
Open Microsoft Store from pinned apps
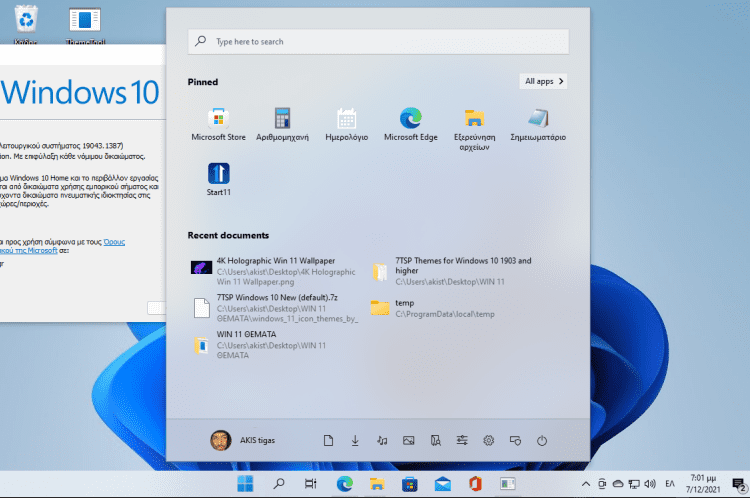[x=218, y=125]
